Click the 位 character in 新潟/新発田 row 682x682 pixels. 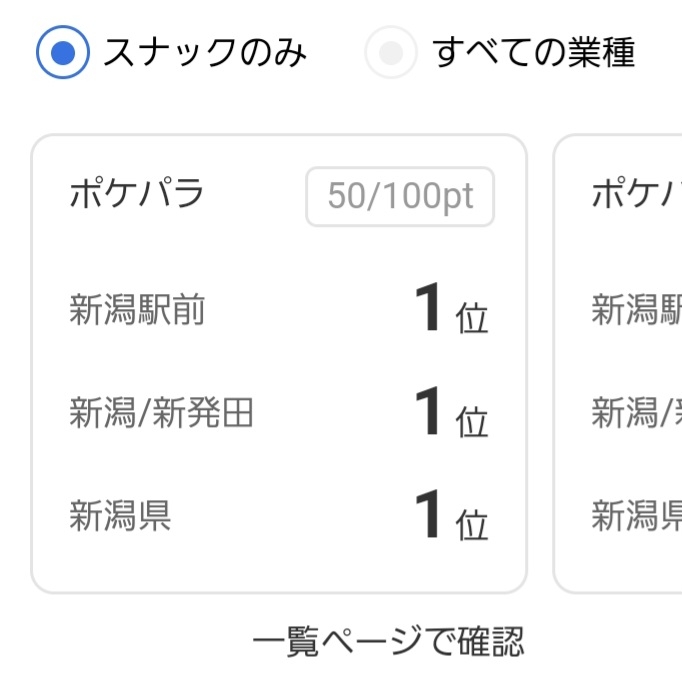471,422
